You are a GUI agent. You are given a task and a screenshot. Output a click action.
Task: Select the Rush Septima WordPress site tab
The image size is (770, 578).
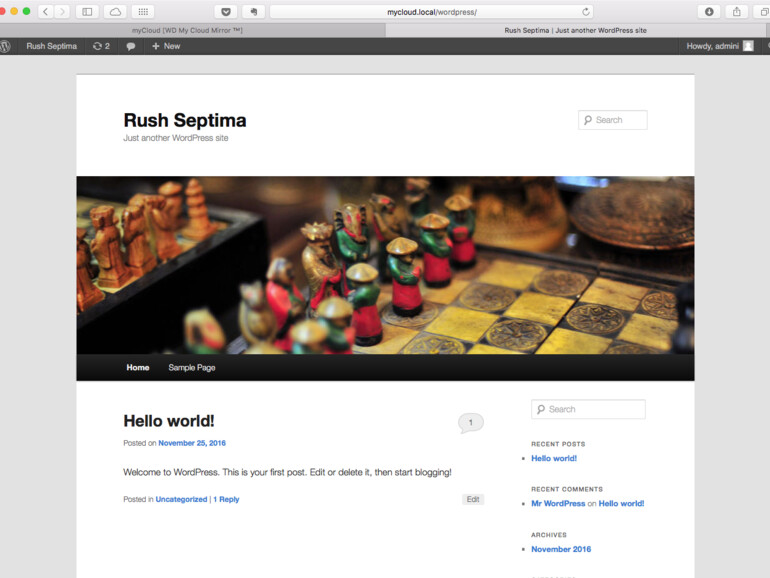coord(576,30)
